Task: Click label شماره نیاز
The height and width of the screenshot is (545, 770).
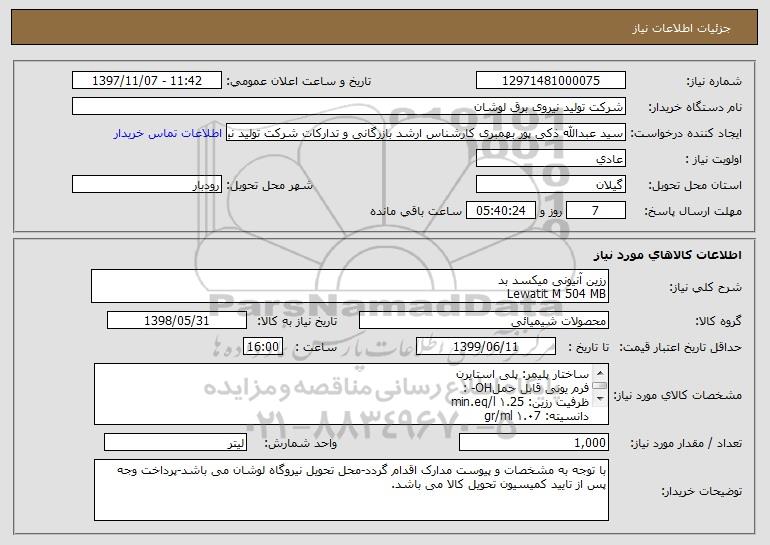Action: 714,81
